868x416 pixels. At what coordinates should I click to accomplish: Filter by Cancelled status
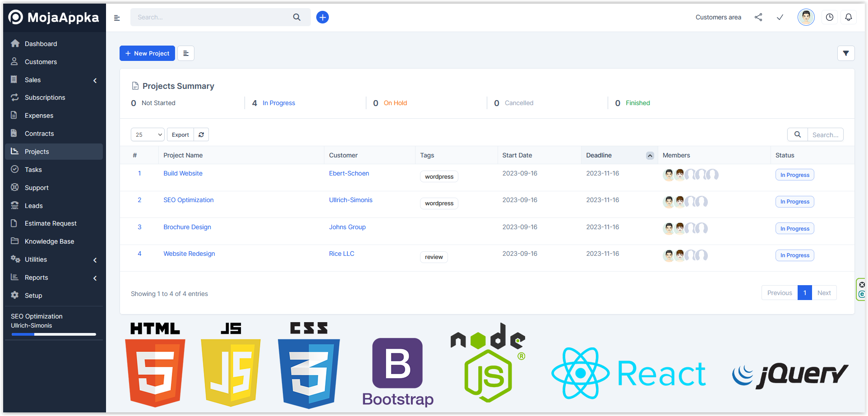519,103
